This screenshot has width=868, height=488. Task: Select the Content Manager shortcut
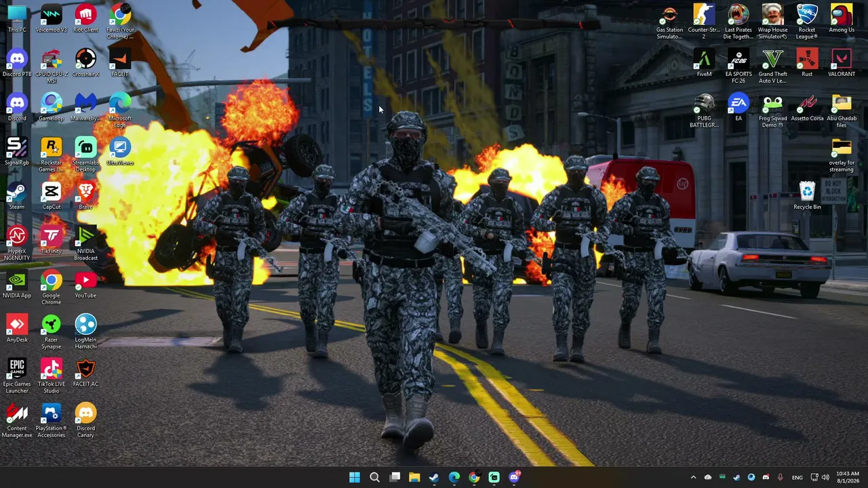coord(17,420)
